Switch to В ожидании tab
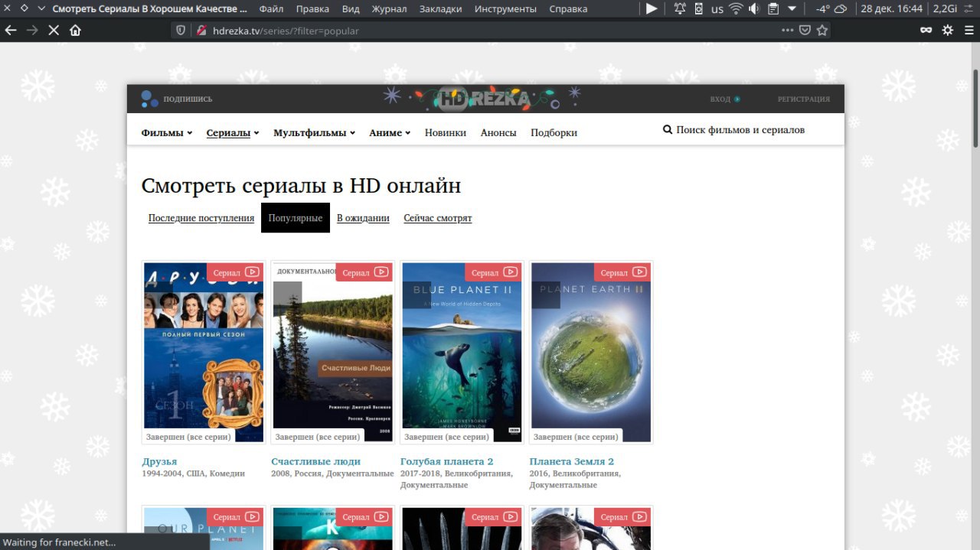Viewport: 980px width, 550px height. [363, 218]
